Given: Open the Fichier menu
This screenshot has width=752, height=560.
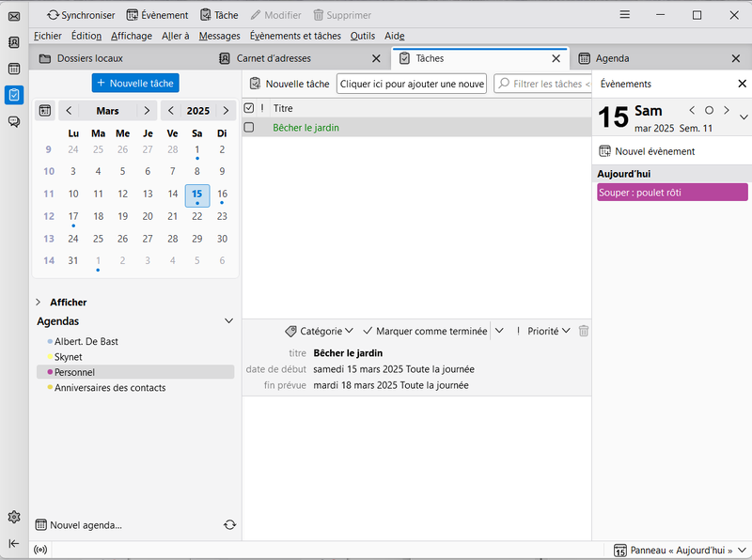Looking at the screenshot, I should point(48,36).
